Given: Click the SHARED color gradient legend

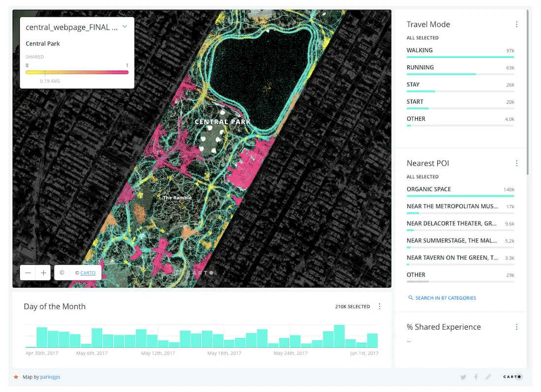Looking at the screenshot, I should pos(76,71).
